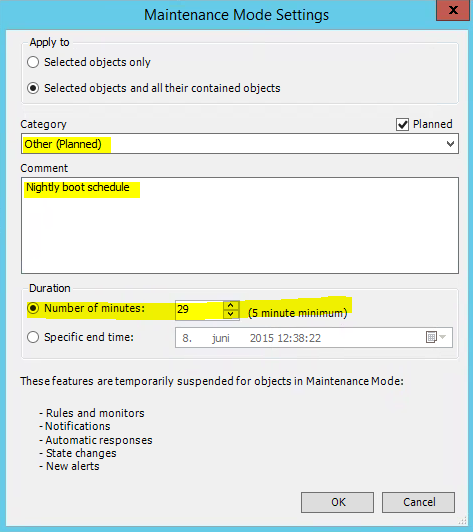
Task: Click inside the Comment text area
Action: [240, 225]
